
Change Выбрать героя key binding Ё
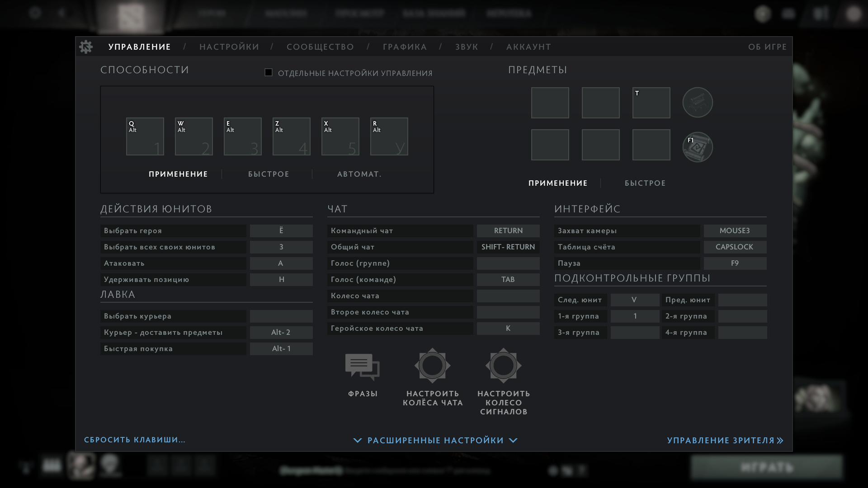click(x=281, y=231)
